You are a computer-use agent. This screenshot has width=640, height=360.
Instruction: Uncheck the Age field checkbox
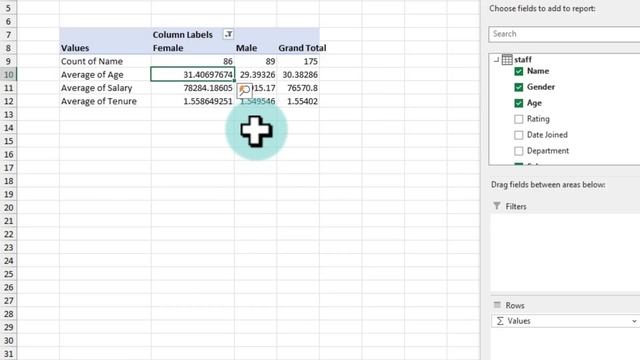pyautogui.click(x=518, y=103)
